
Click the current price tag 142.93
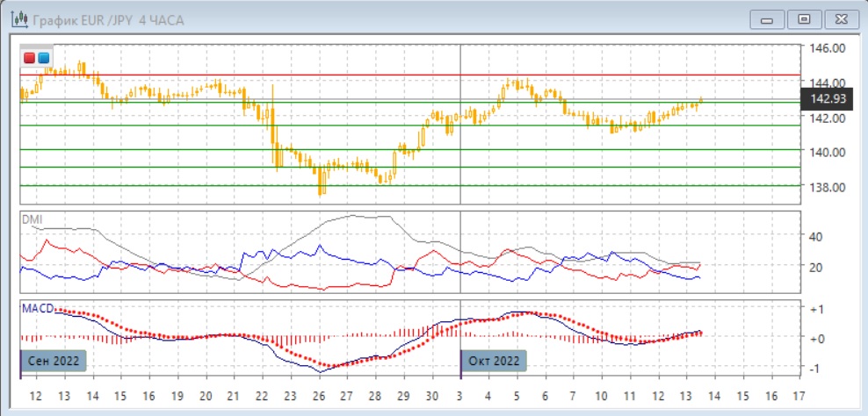827,98
